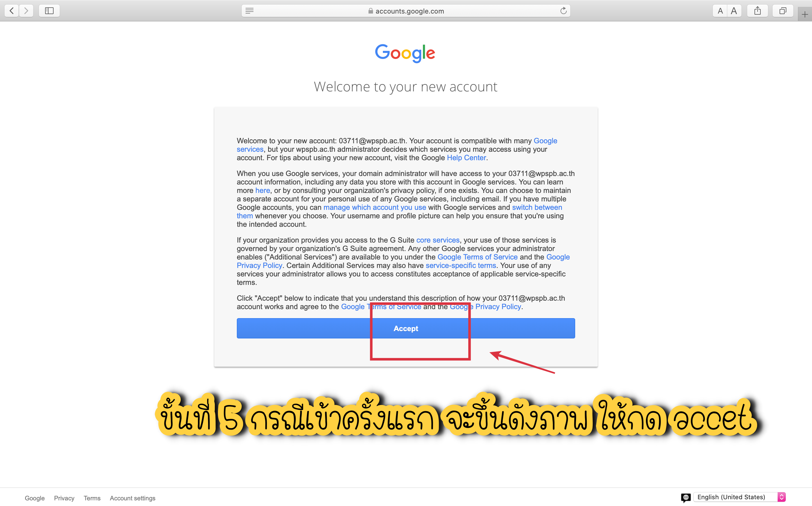Viewport: 812px width, 506px height.
Task: Follow the core services link
Action: 437,240
